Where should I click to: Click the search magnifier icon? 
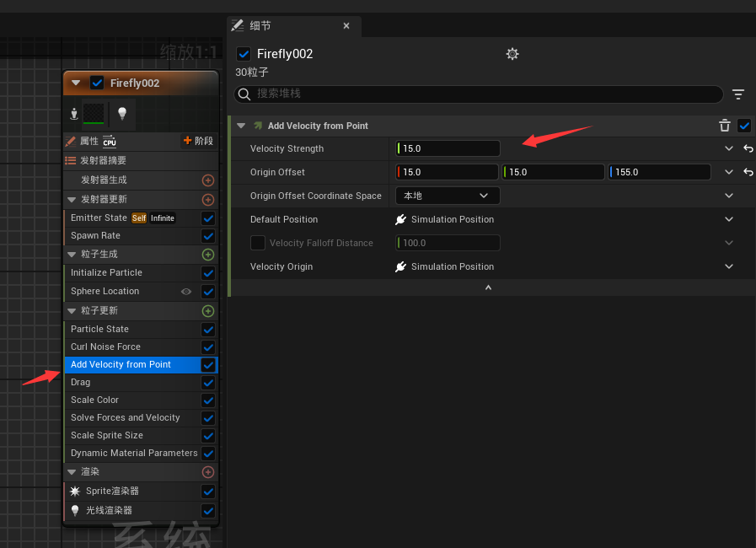pyautogui.click(x=244, y=94)
